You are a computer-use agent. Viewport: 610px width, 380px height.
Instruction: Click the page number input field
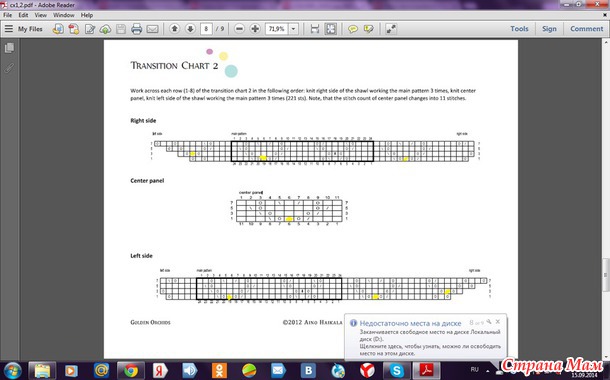(206, 28)
